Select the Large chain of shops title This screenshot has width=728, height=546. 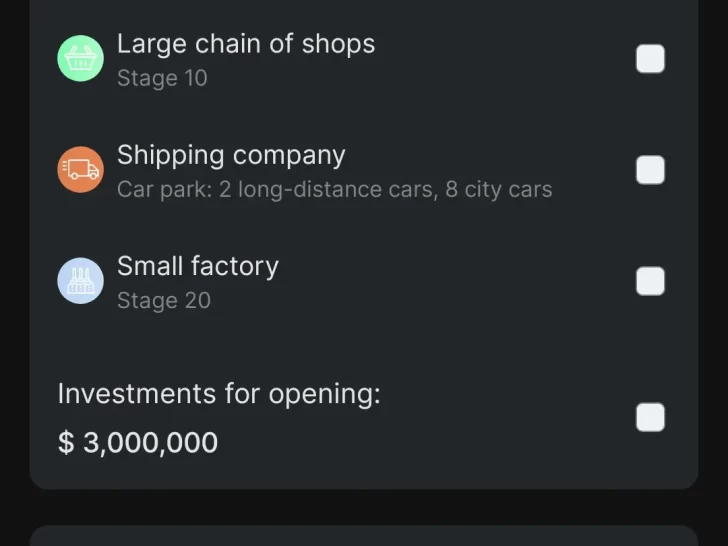pyautogui.click(x=246, y=44)
